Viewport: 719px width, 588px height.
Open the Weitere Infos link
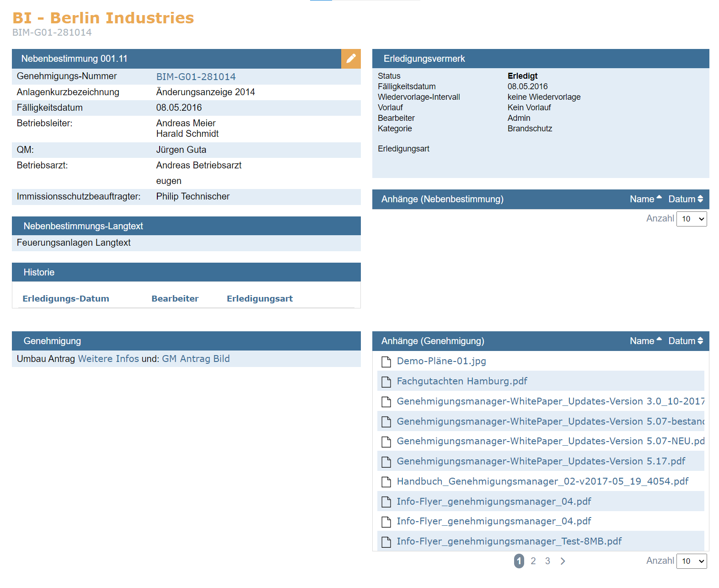108,359
